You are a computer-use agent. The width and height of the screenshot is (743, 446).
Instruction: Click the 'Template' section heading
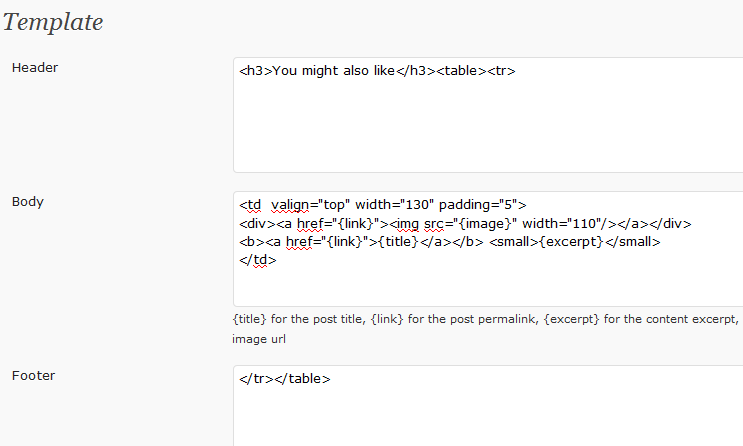(53, 22)
